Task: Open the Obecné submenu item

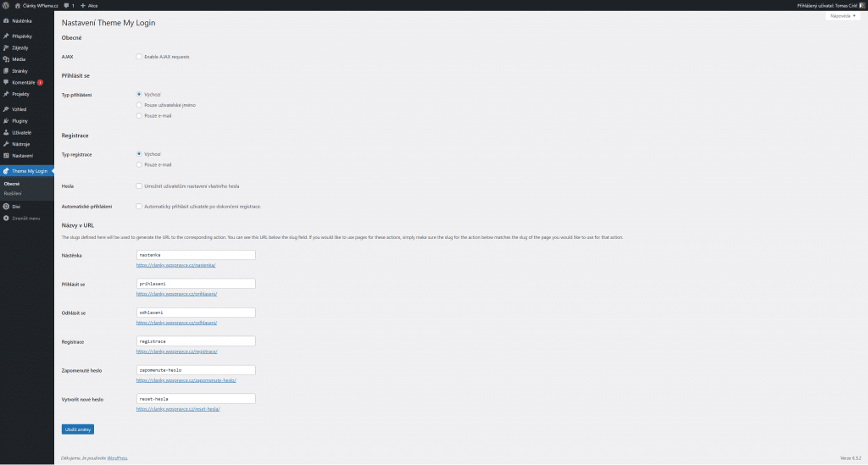Action: (12, 184)
